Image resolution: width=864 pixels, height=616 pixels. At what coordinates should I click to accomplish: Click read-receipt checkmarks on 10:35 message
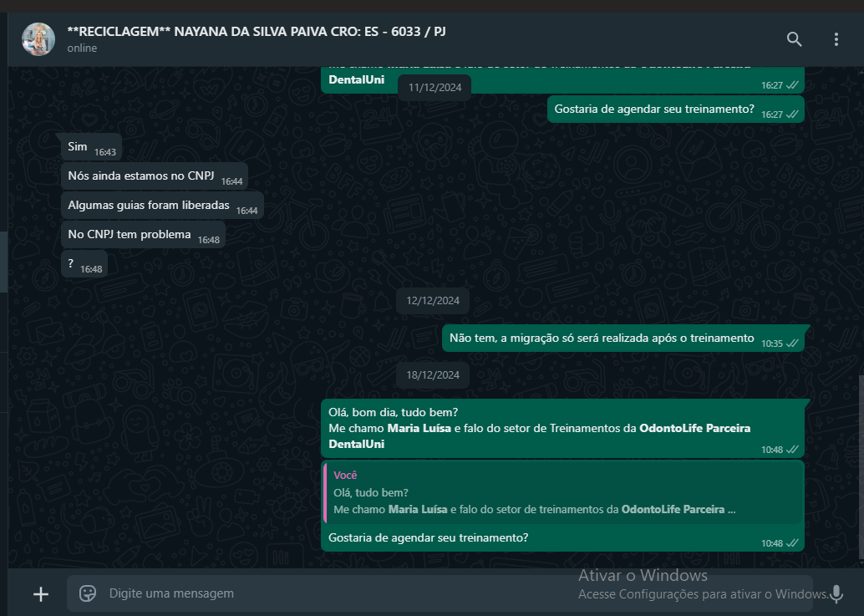pyautogui.click(x=792, y=344)
